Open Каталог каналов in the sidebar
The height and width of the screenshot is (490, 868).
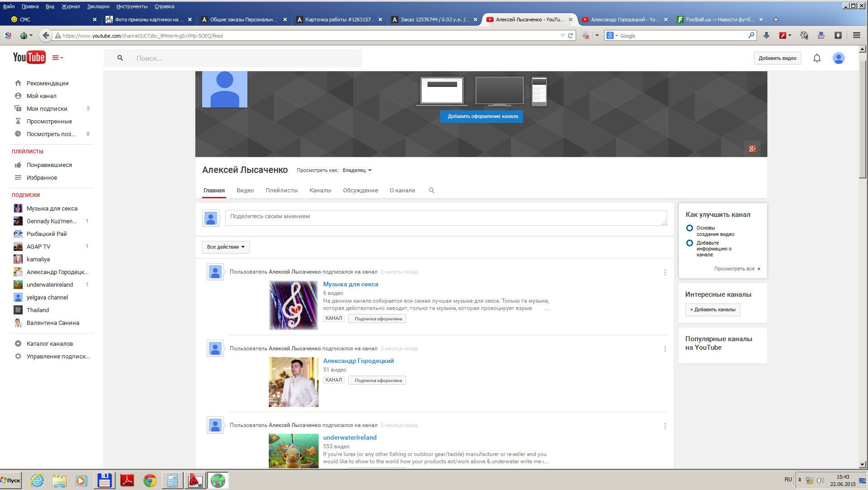coord(50,344)
